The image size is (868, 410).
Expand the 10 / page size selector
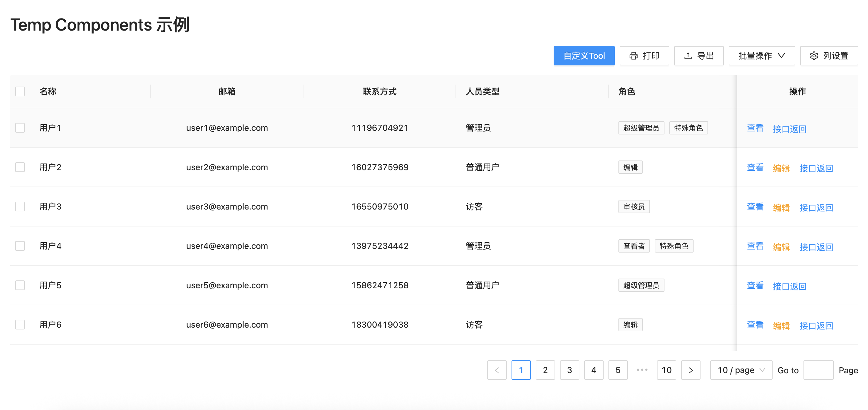click(740, 370)
